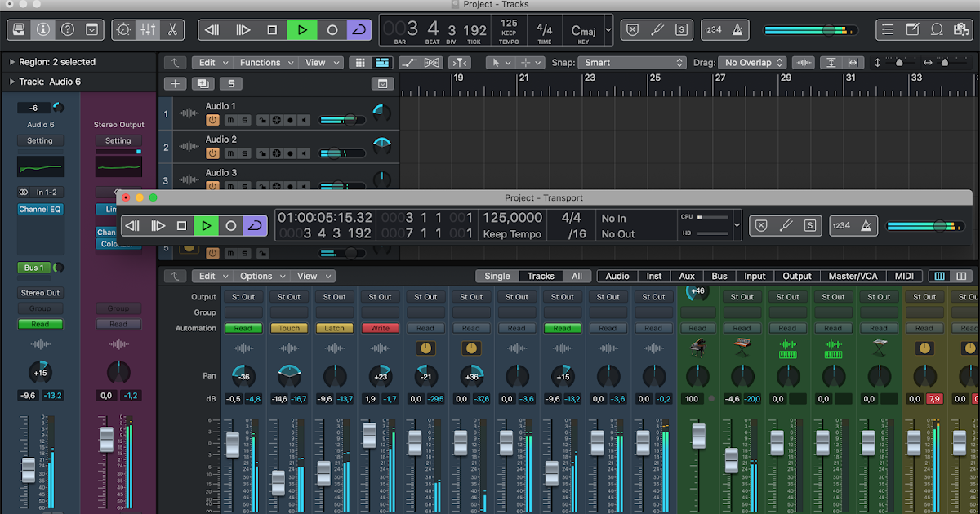Open the Note Pad icon
Viewport: 980px width, 514px height.
pyautogui.click(x=913, y=30)
